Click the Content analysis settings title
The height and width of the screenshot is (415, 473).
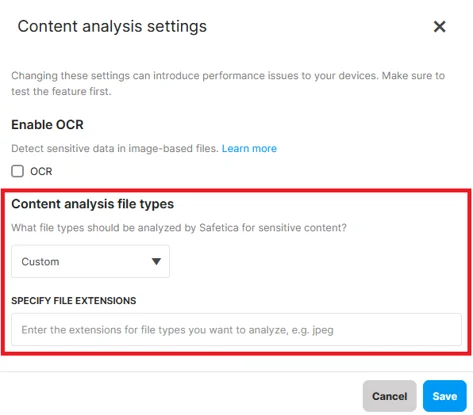[112, 26]
